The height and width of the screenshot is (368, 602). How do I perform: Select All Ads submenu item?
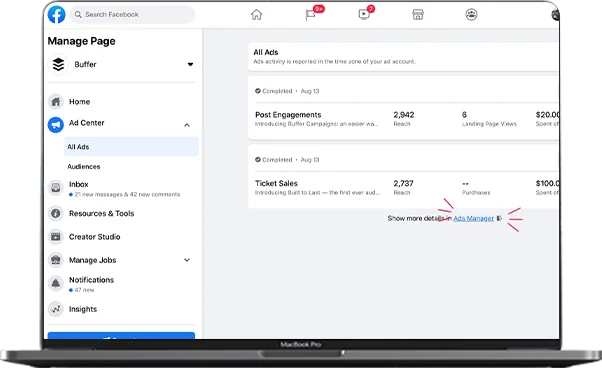click(x=131, y=147)
